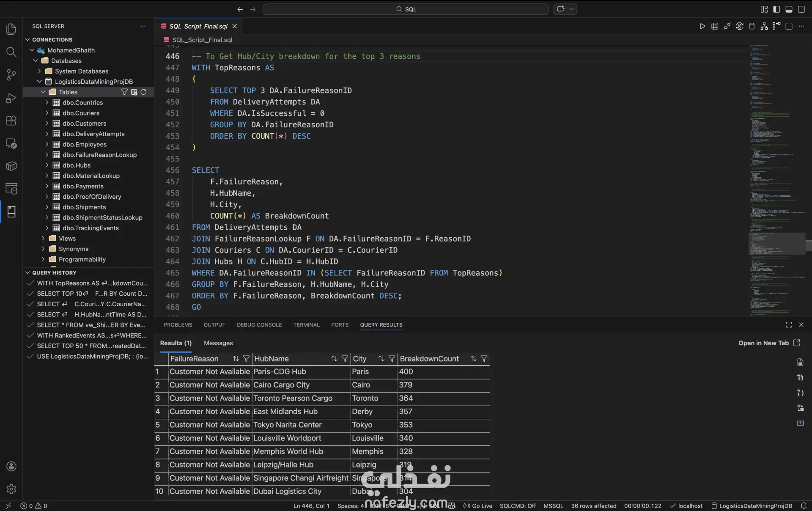Click the hierarchy diagram icon in editor toolbar
This screenshot has width=812, height=511.
point(764,26)
